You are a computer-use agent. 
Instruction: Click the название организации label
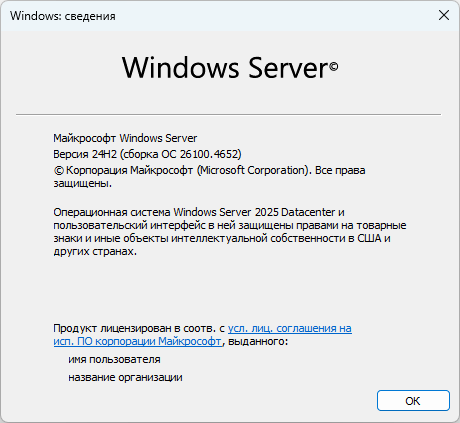point(125,377)
